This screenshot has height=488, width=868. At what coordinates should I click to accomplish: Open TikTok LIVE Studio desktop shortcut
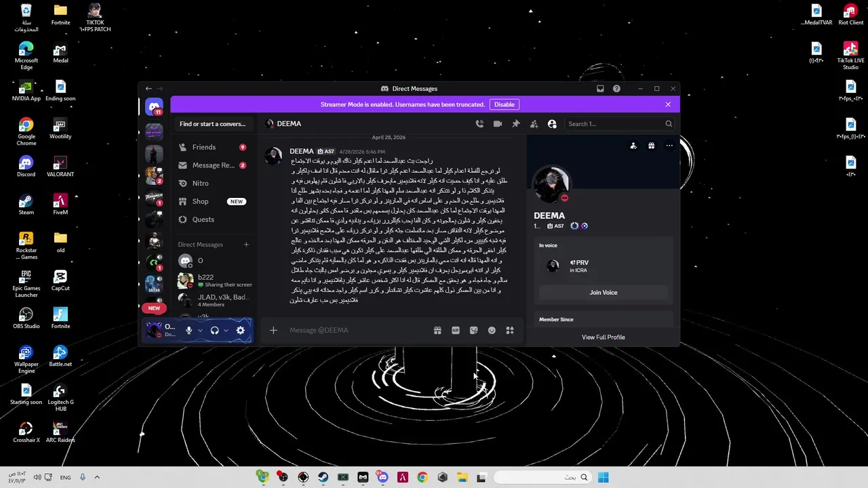click(850, 56)
